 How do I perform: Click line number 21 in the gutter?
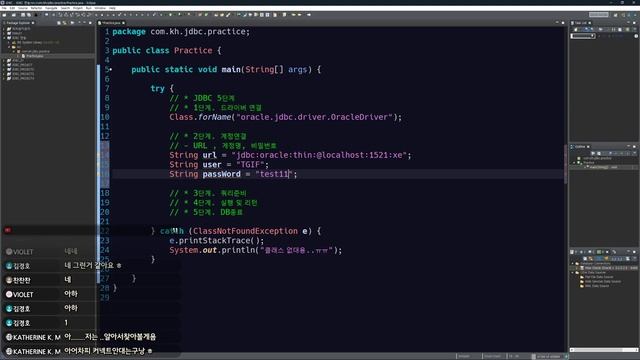tap(104, 222)
